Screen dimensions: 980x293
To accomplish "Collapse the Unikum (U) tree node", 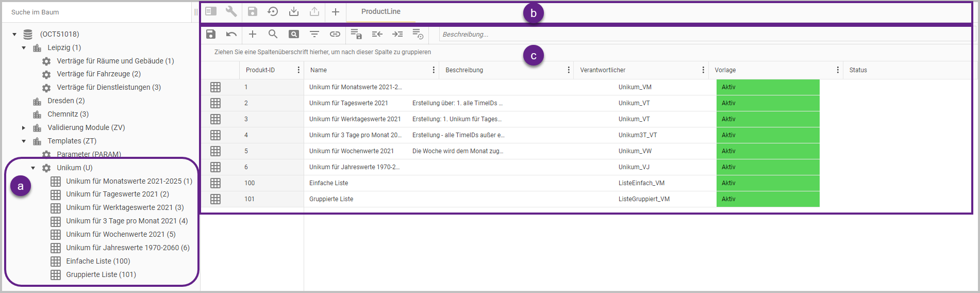I will pos(33,168).
